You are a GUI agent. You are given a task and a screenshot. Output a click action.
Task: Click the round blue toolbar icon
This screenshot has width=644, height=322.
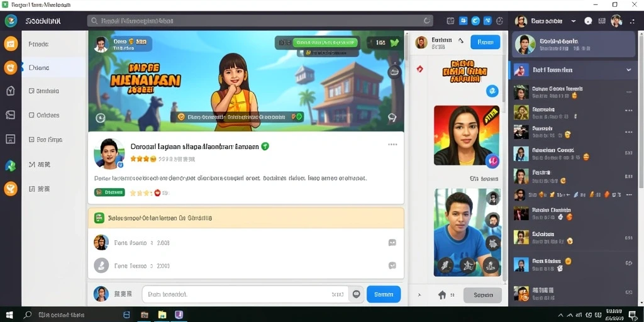coord(475,21)
